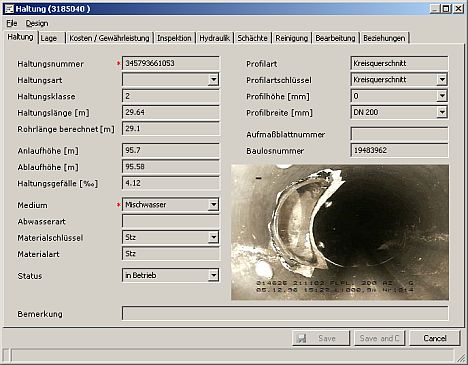Maximize the Haltung window
This screenshot has width=468, height=365.
click(446, 9)
